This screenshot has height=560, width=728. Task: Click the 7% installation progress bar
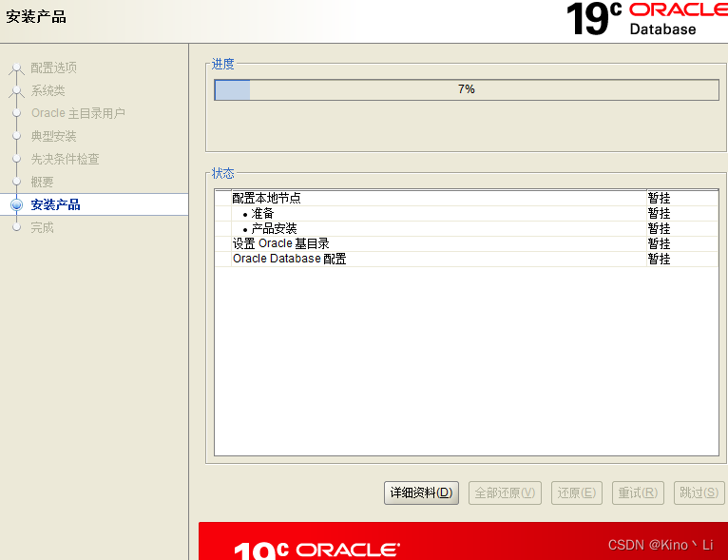(467, 89)
